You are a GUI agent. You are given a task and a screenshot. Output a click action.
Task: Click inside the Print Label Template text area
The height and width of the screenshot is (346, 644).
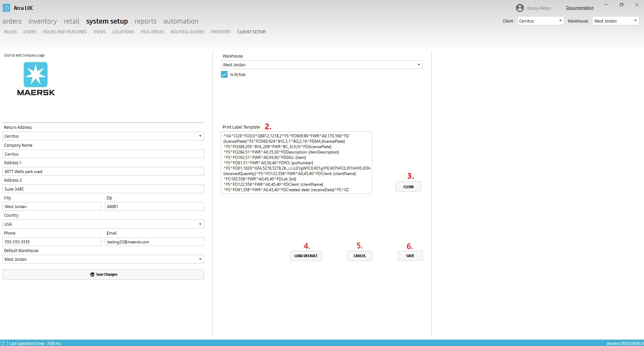point(297,163)
